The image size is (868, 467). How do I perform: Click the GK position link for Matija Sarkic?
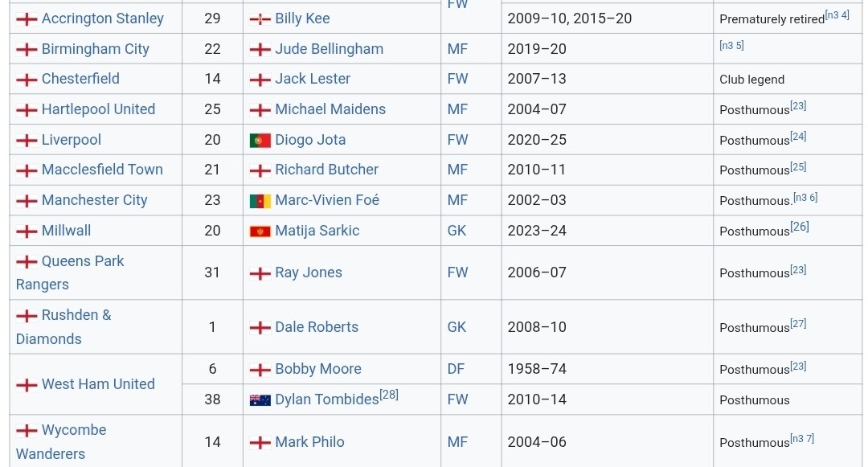coord(457,231)
